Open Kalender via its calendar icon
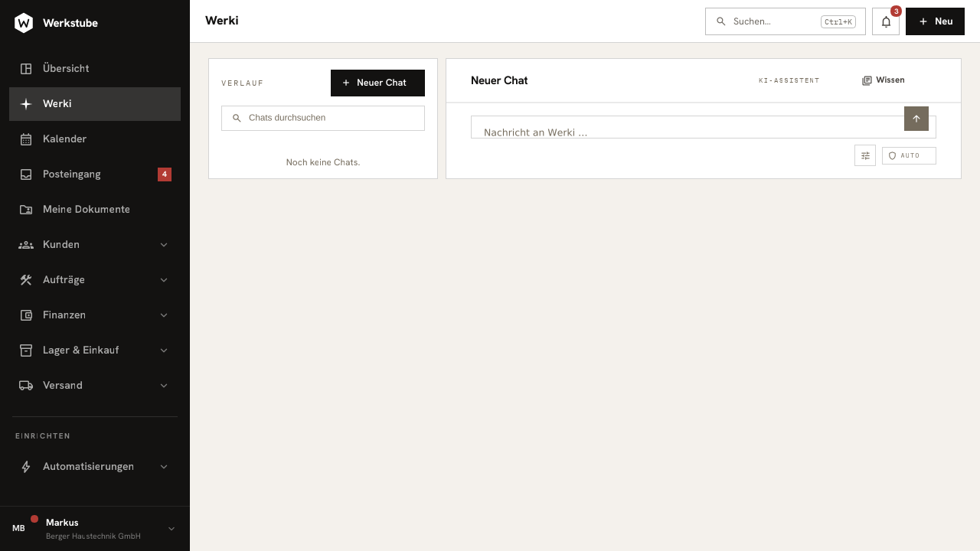This screenshot has width=980, height=551. coord(26,139)
